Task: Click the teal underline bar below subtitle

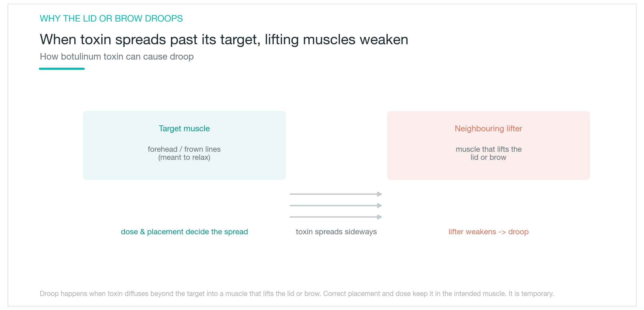Action: coord(62,69)
